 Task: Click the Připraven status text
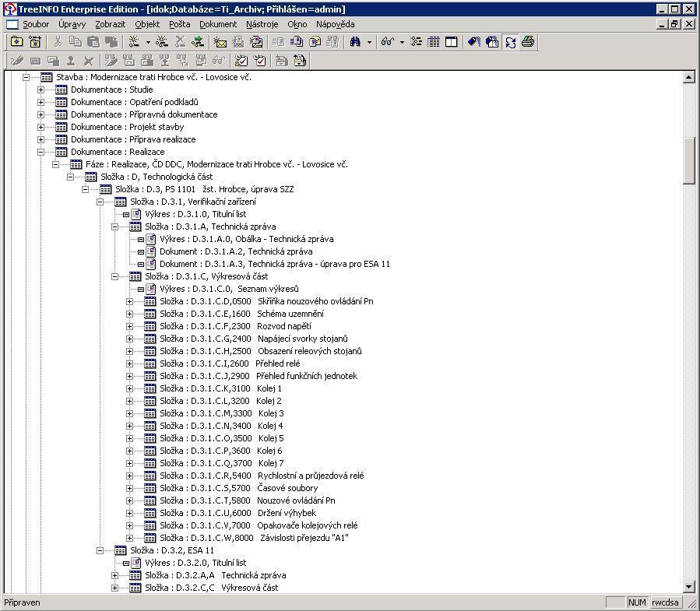tap(23, 602)
